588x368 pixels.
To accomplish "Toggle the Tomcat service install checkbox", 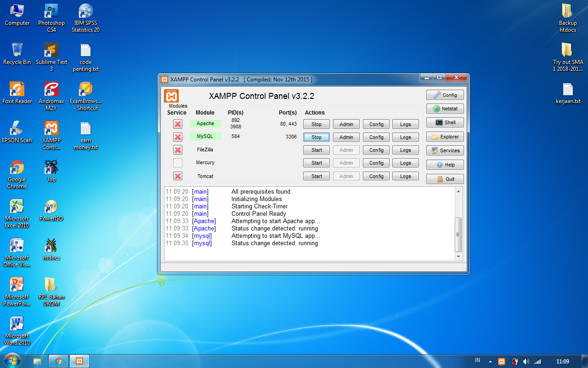I will 177,176.
